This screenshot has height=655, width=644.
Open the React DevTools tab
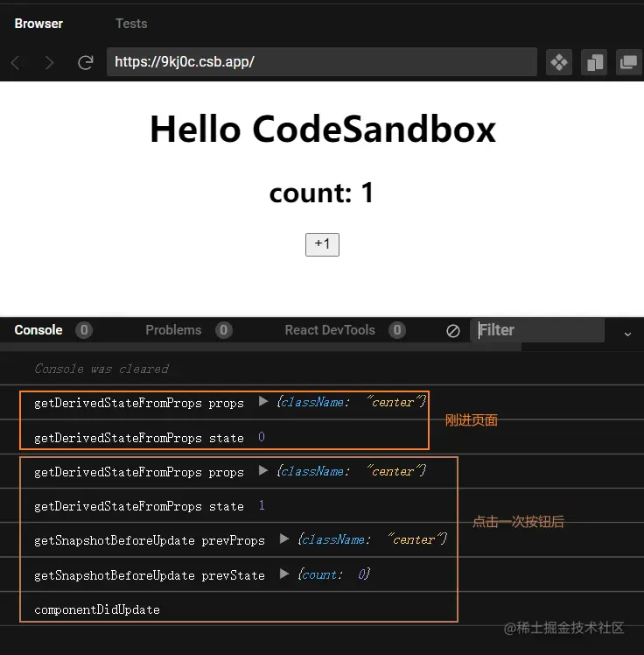click(330, 330)
